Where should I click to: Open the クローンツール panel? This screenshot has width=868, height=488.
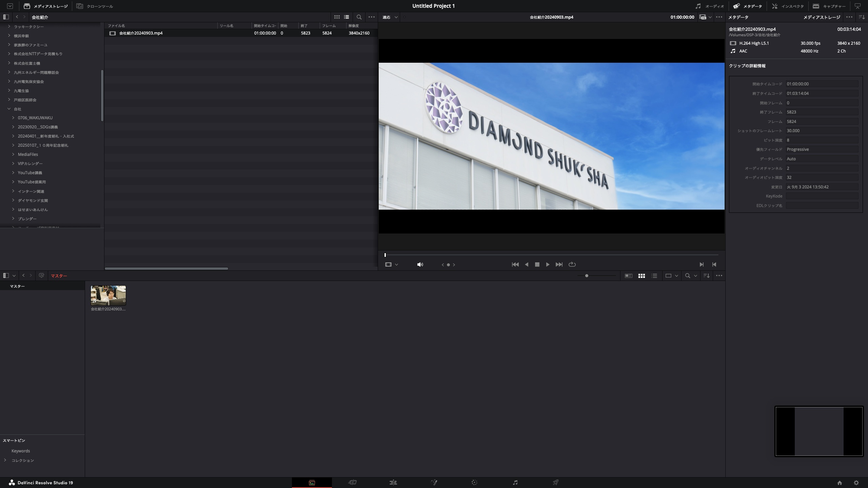95,6
